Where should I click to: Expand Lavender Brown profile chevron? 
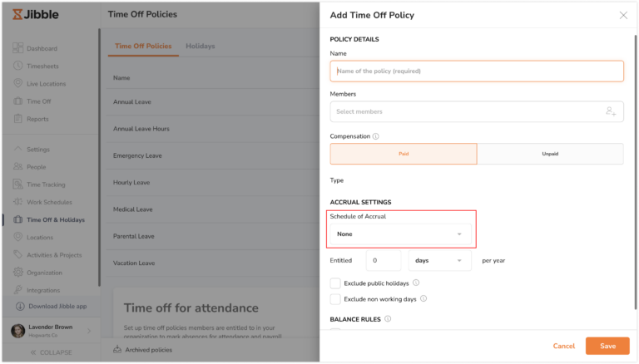click(x=89, y=331)
